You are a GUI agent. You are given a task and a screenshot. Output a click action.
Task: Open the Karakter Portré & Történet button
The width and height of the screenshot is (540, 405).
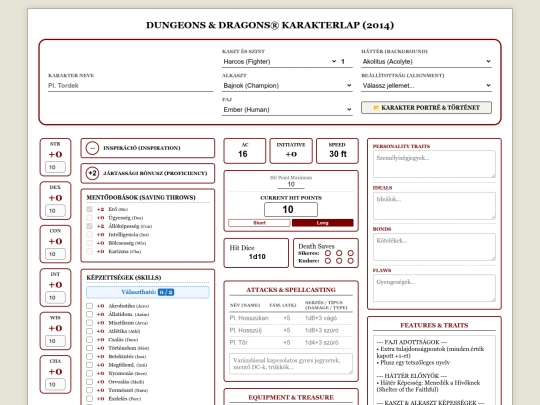[x=426, y=107]
